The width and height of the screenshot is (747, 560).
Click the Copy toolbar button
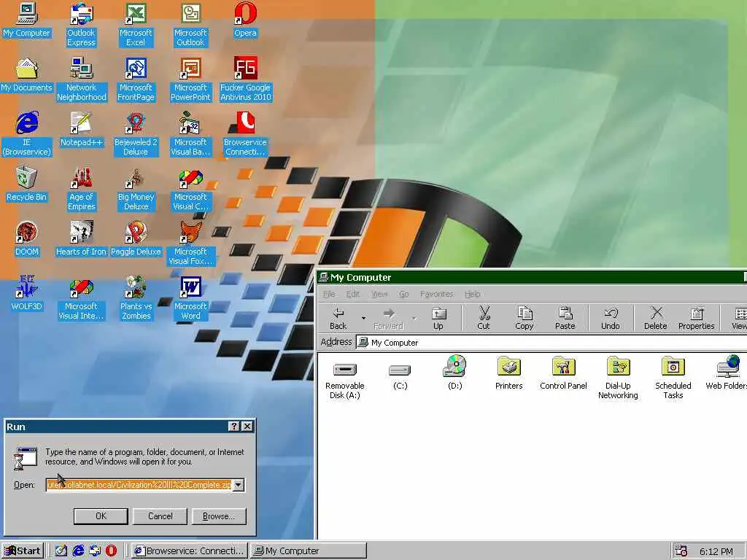524,319
